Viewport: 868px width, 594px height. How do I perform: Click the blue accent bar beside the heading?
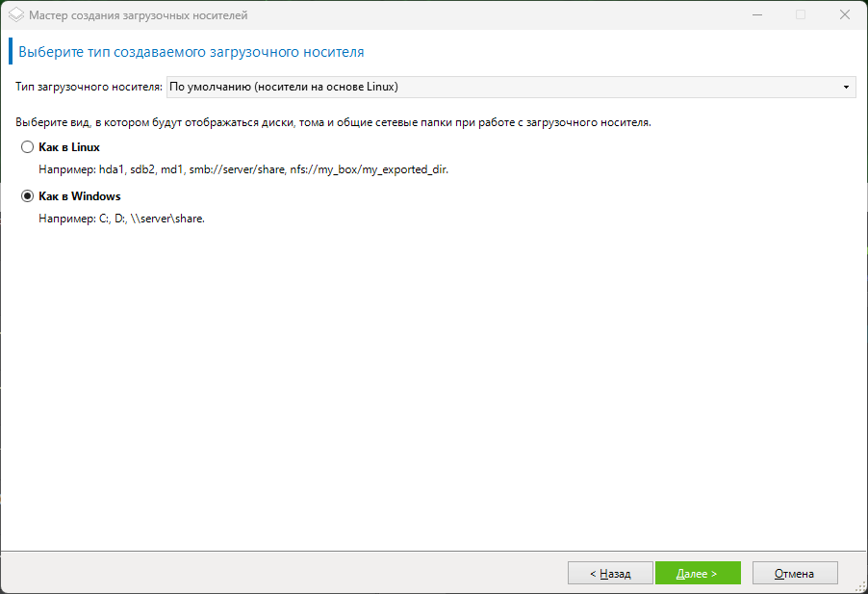click(11, 51)
